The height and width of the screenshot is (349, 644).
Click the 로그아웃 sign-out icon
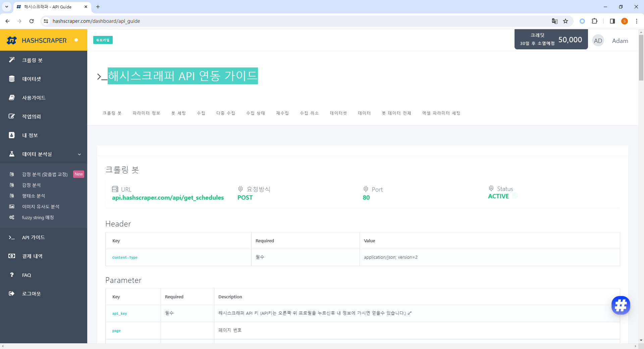[12, 294]
